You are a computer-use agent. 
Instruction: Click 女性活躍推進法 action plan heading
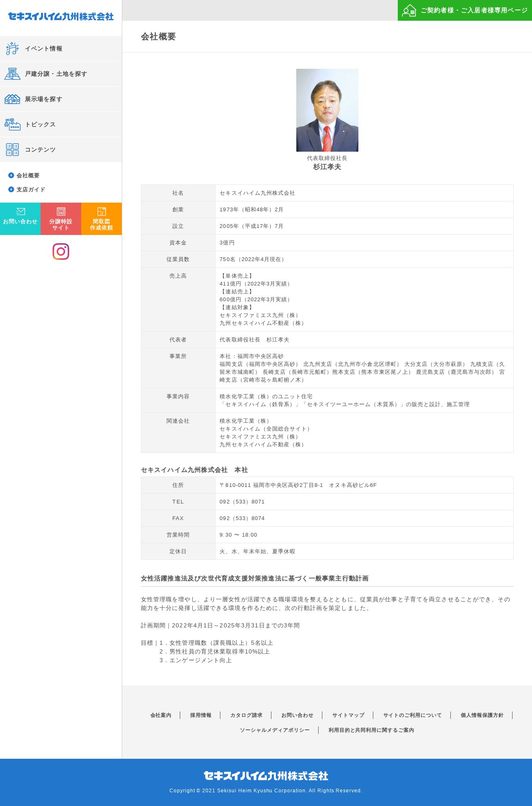pyautogui.click(x=254, y=578)
